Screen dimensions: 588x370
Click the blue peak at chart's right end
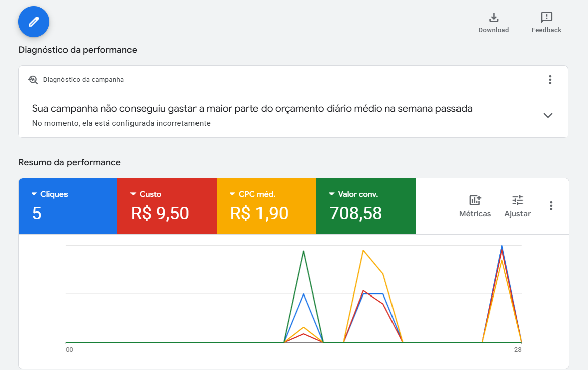click(502, 246)
